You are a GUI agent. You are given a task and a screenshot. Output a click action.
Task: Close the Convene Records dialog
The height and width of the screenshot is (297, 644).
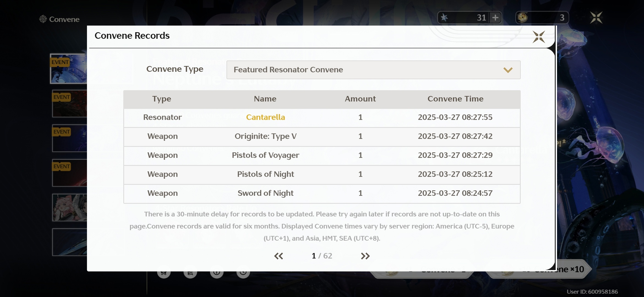click(539, 37)
